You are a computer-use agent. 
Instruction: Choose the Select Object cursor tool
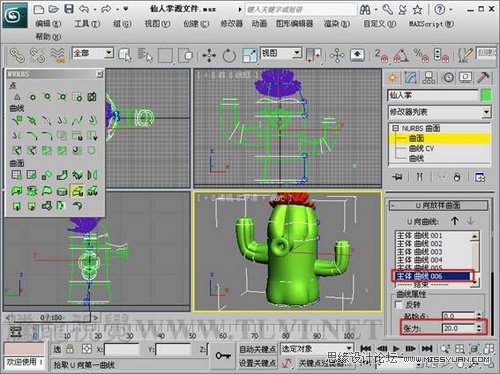[125, 55]
